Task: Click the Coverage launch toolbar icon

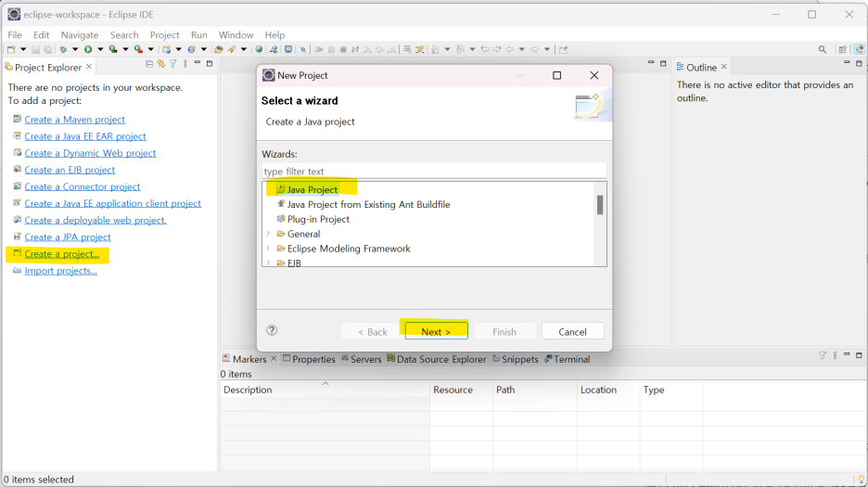Action: click(113, 49)
